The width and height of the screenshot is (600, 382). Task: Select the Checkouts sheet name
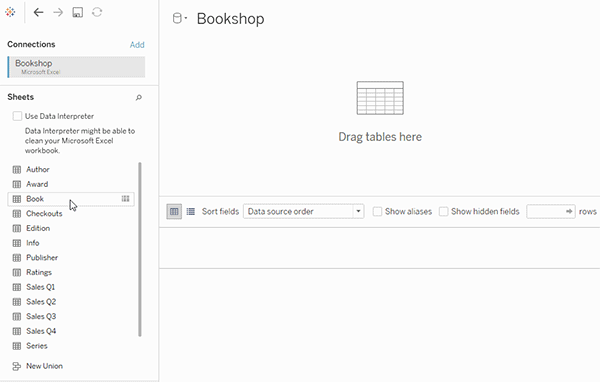point(44,214)
